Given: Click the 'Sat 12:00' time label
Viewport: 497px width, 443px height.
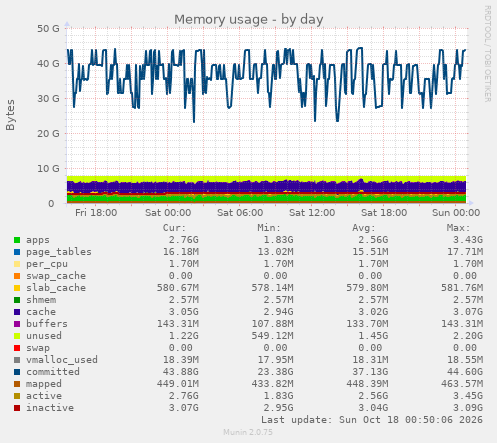Looking at the screenshot, I should click(x=312, y=213).
